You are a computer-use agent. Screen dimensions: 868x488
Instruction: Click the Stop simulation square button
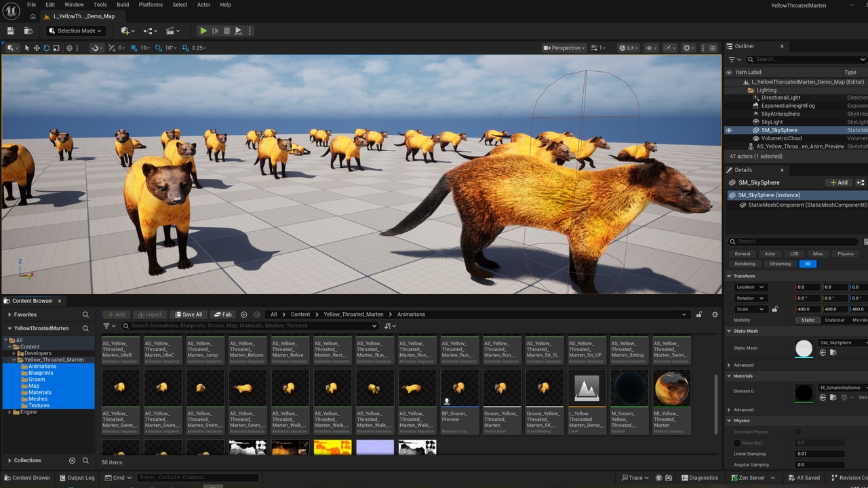coord(226,30)
